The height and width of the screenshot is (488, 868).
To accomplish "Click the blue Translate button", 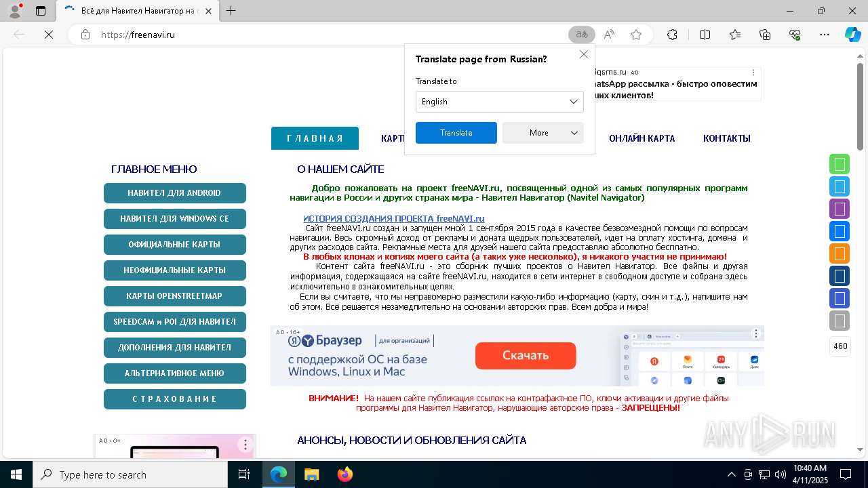I will coord(456,133).
